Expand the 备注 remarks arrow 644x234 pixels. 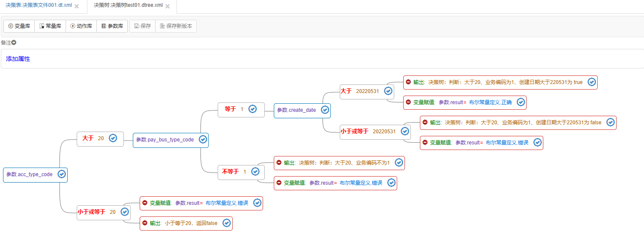click(x=14, y=42)
